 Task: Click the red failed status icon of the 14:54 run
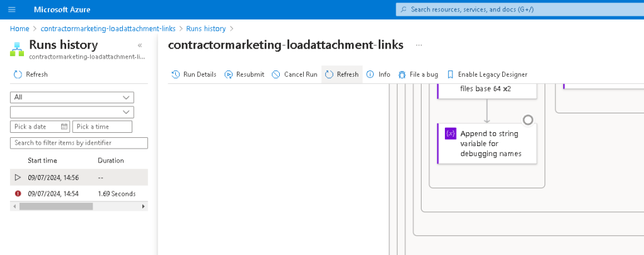pyautogui.click(x=18, y=193)
